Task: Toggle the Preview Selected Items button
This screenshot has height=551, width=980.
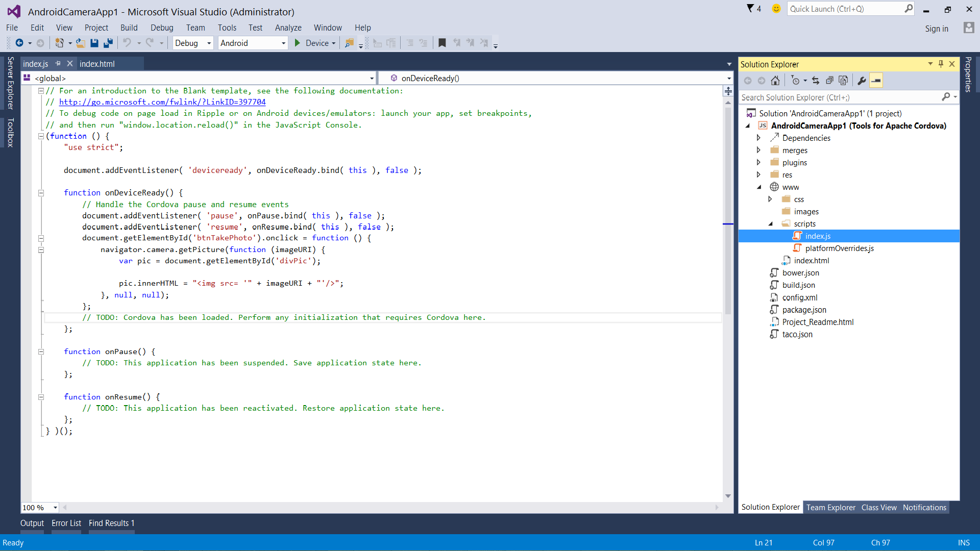Action: tap(876, 80)
